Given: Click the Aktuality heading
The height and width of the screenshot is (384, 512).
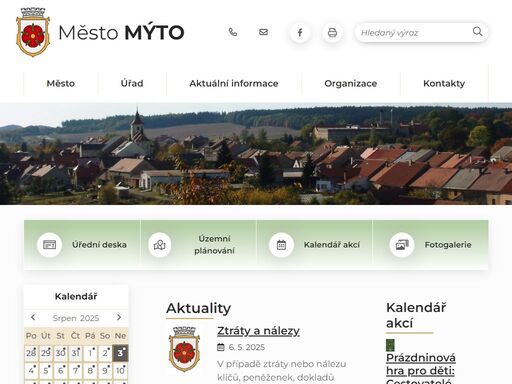Looking at the screenshot, I should (x=199, y=308).
